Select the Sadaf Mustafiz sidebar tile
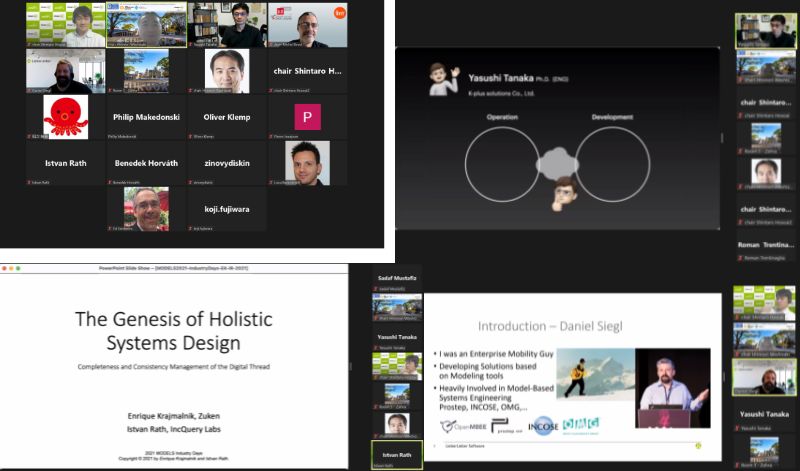800x471 pixels. (x=397, y=280)
